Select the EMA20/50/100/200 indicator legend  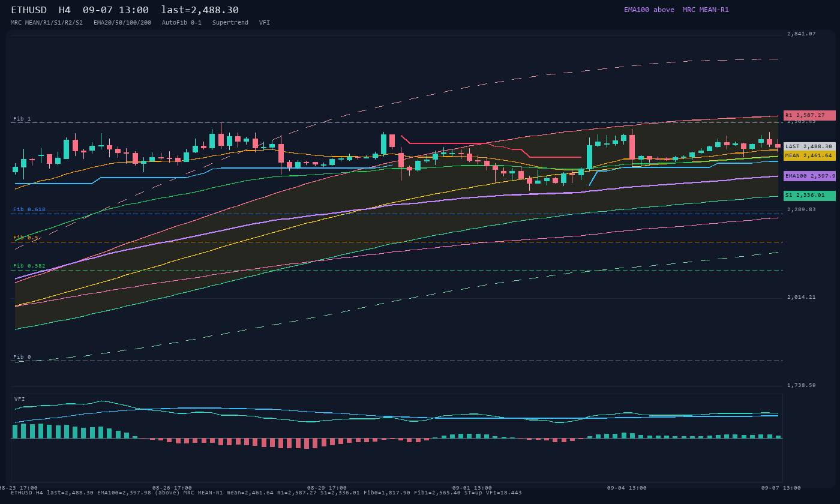(x=122, y=23)
